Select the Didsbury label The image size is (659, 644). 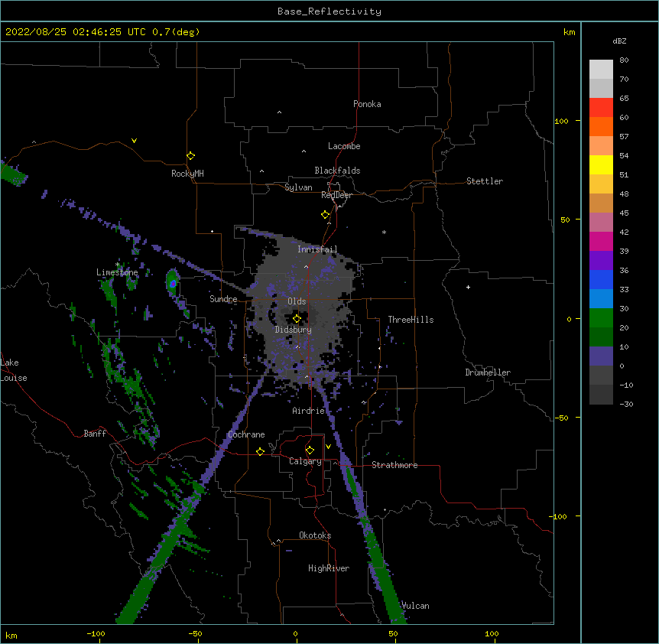click(294, 330)
